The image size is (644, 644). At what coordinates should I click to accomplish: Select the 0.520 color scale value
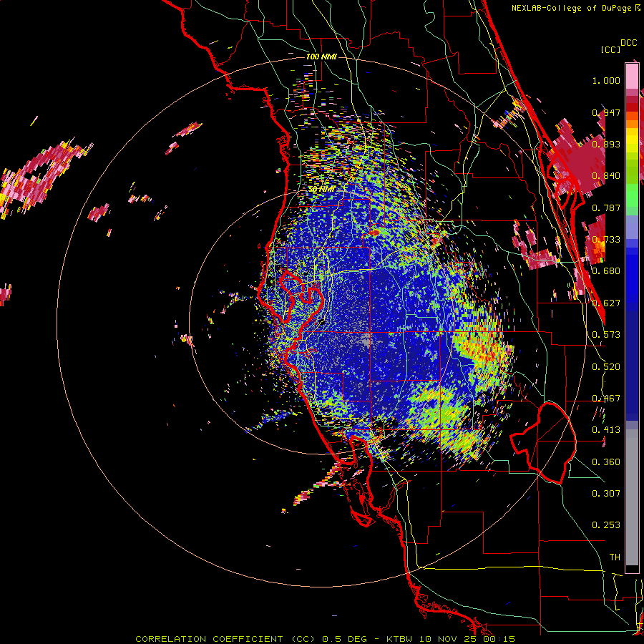tap(606, 367)
